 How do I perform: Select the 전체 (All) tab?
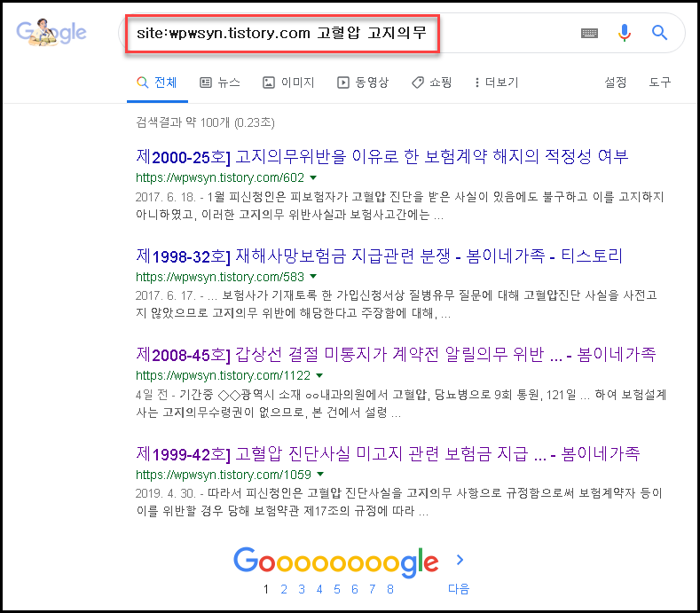(x=157, y=83)
